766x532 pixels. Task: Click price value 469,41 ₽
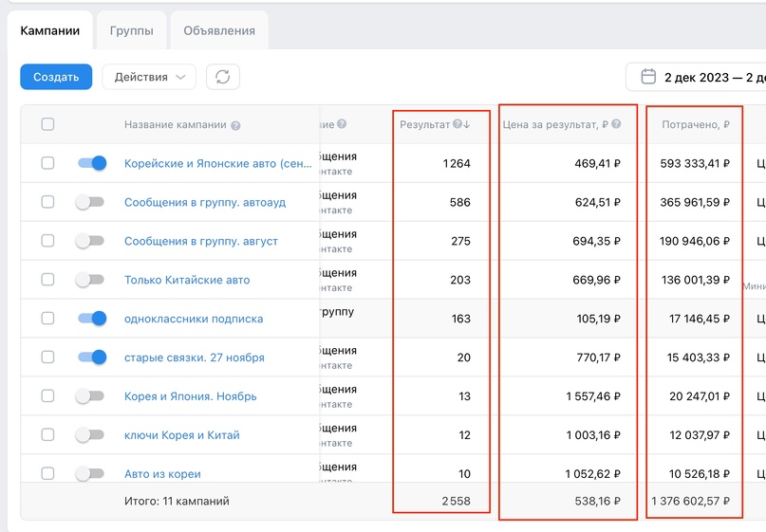(x=597, y=163)
